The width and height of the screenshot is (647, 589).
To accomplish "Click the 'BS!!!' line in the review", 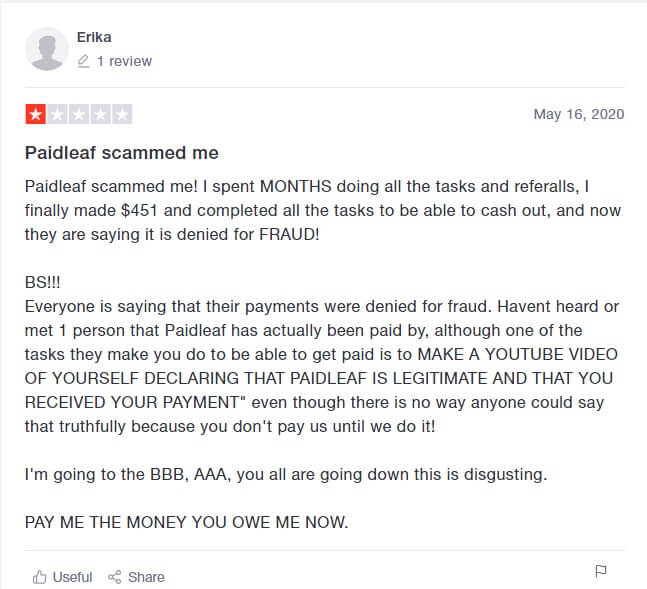I will coord(43,282).
